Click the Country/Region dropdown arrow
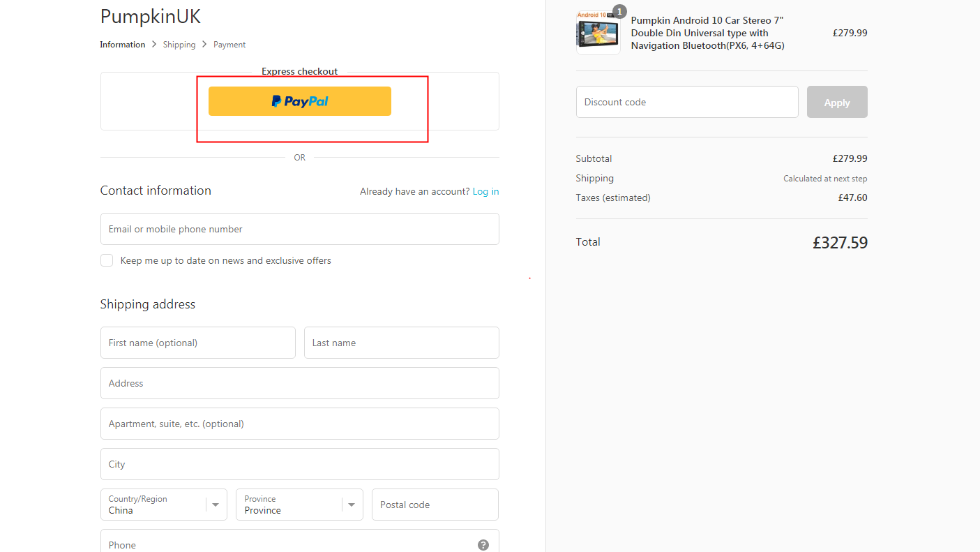Image resolution: width=980 pixels, height=552 pixels. (x=216, y=504)
